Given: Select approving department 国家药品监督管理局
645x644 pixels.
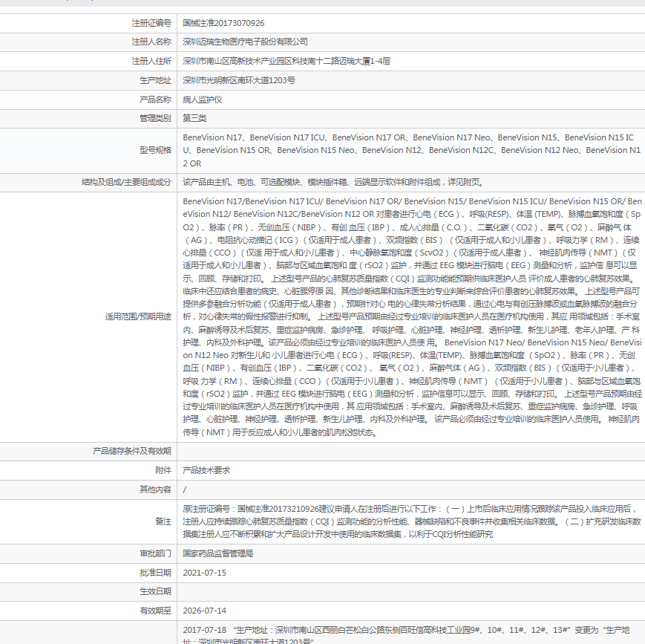Looking at the screenshot, I should tap(218, 553).
